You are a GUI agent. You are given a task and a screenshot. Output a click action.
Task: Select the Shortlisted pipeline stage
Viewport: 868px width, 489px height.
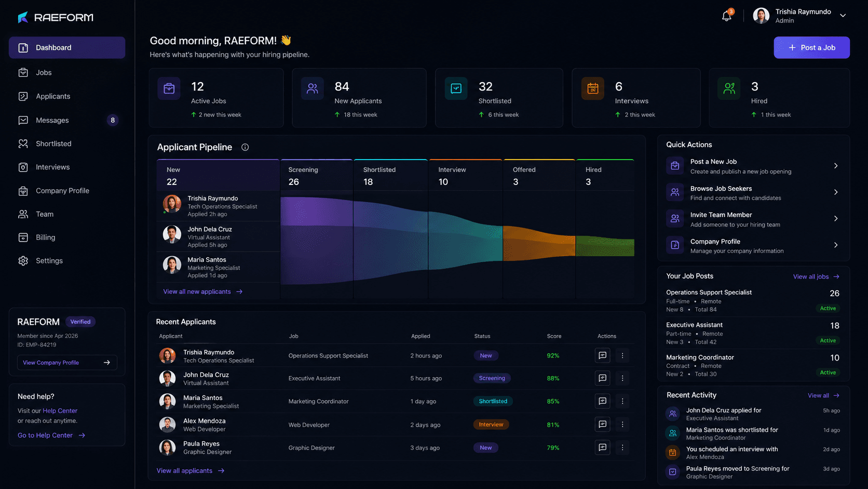click(x=391, y=176)
